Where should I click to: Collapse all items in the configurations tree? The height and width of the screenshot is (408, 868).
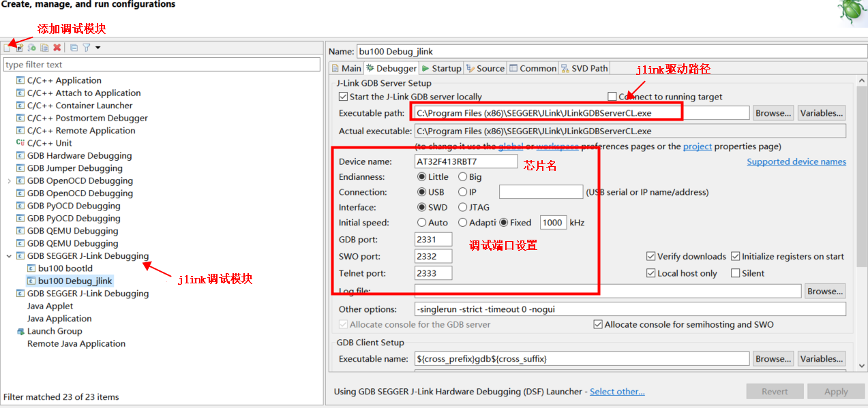[74, 48]
